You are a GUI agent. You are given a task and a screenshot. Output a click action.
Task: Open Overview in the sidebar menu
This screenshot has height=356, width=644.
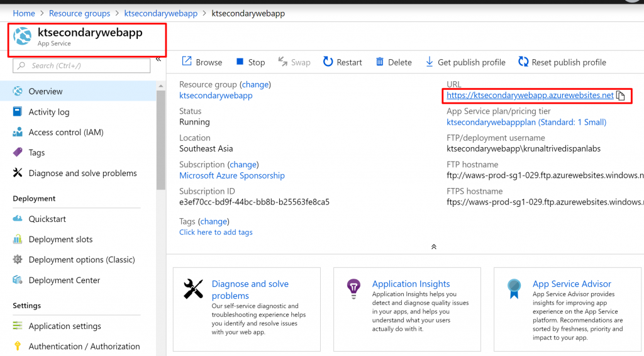tap(78, 91)
